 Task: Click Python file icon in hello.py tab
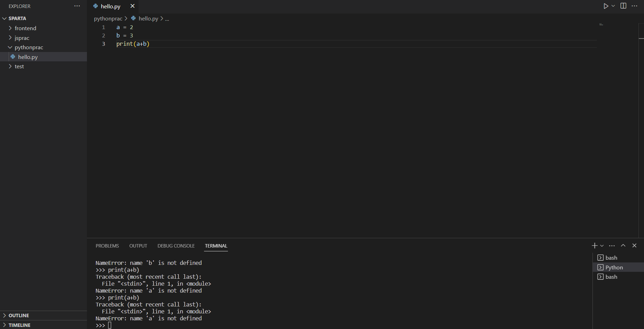pyautogui.click(x=96, y=6)
